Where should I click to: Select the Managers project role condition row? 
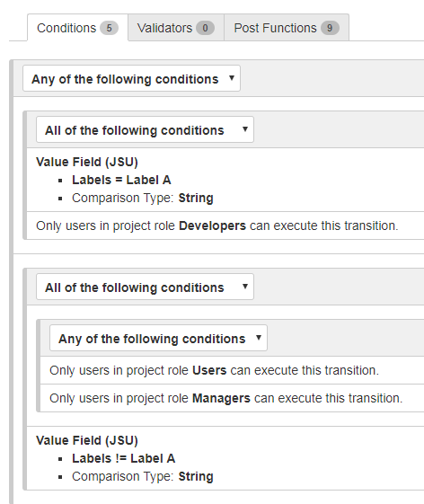pos(232,398)
